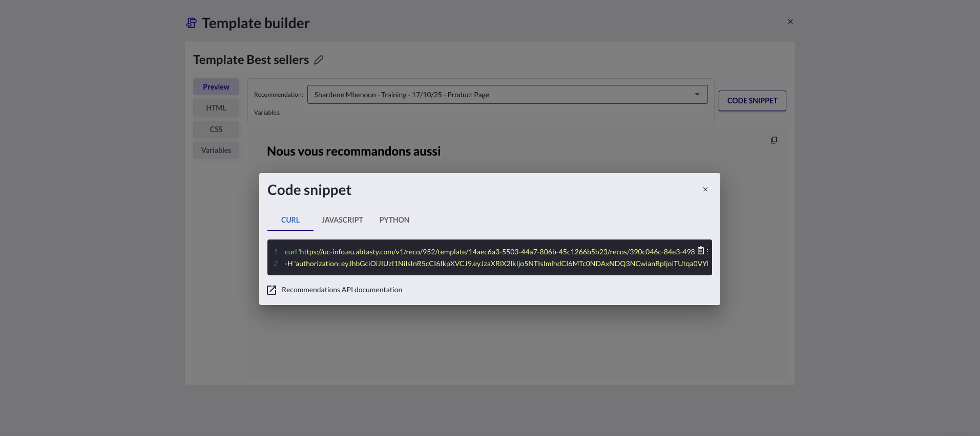Expand the Recommendation dropdown arrow

click(x=697, y=95)
